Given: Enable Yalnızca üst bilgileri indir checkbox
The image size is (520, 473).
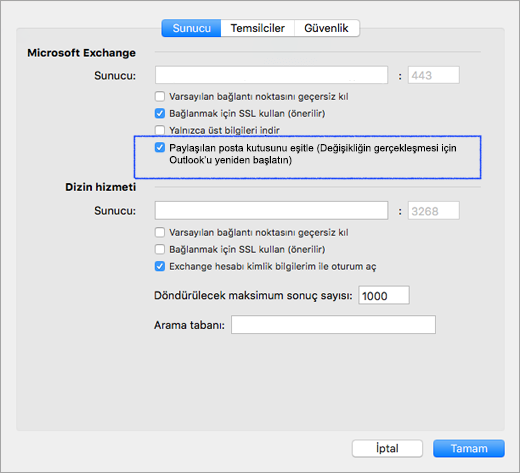Looking at the screenshot, I should 160,130.
